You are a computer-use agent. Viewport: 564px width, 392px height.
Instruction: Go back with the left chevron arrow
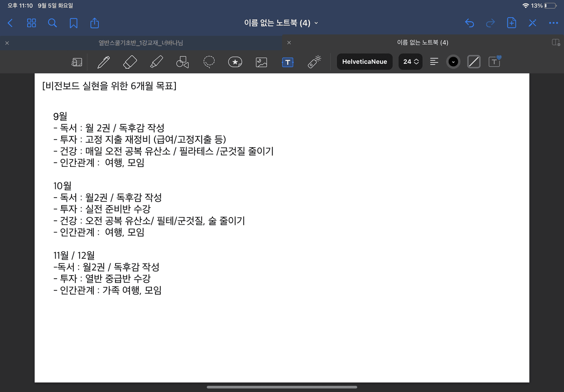click(10, 23)
